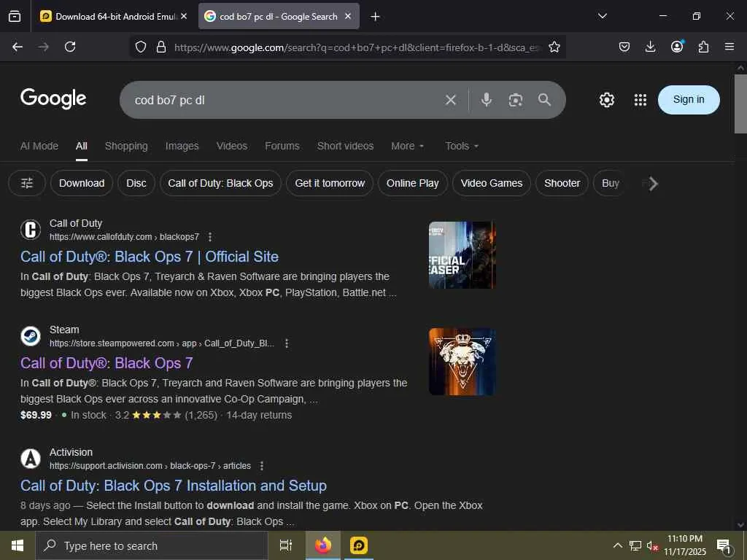The height and width of the screenshot is (560, 747).
Task: Expand the More search categories menu
Action: click(x=407, y=146)
